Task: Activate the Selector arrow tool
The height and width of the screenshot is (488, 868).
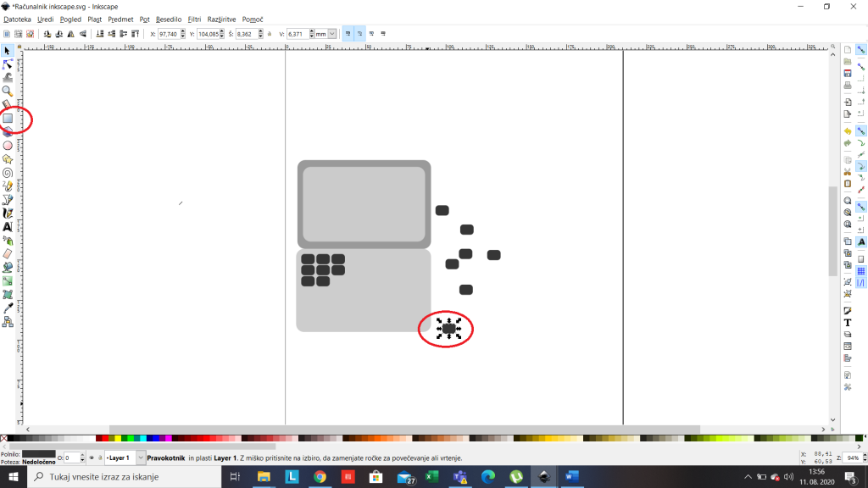Action: (7, 51)
